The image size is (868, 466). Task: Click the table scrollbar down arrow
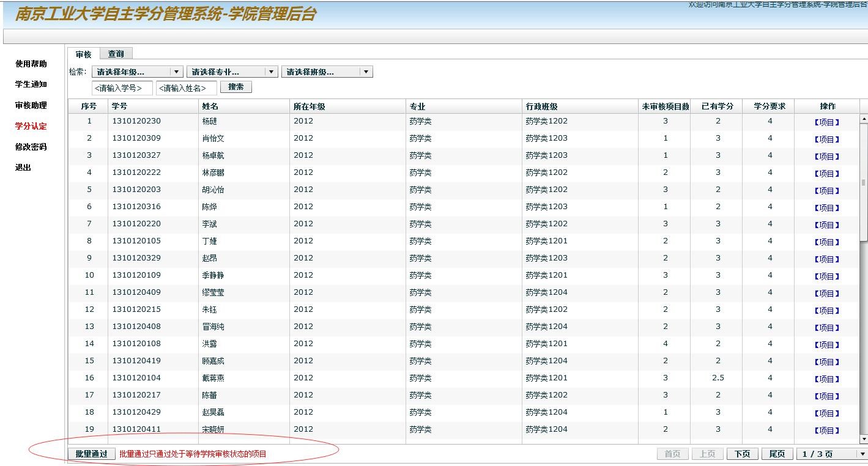pyautogui.click(x=864, y=439)
